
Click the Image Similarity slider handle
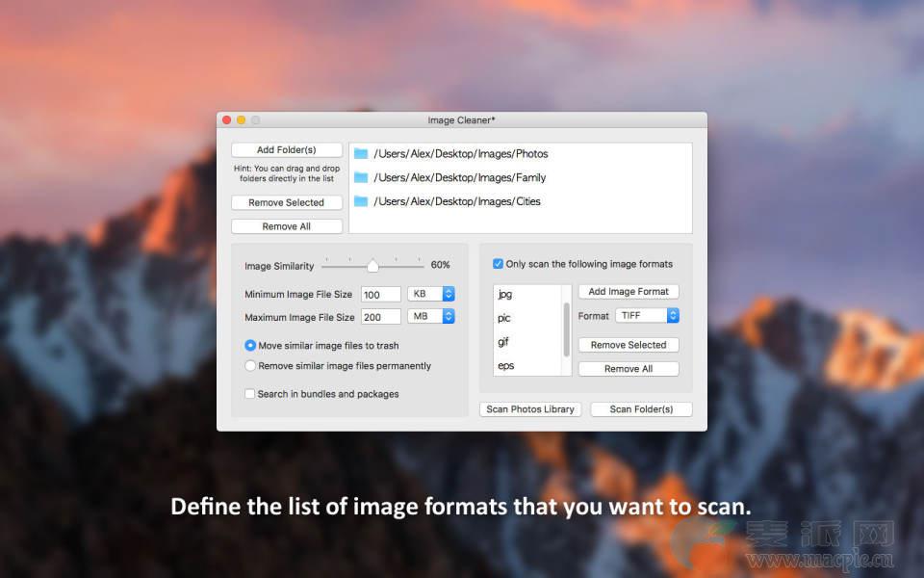(x=372, y=265)
